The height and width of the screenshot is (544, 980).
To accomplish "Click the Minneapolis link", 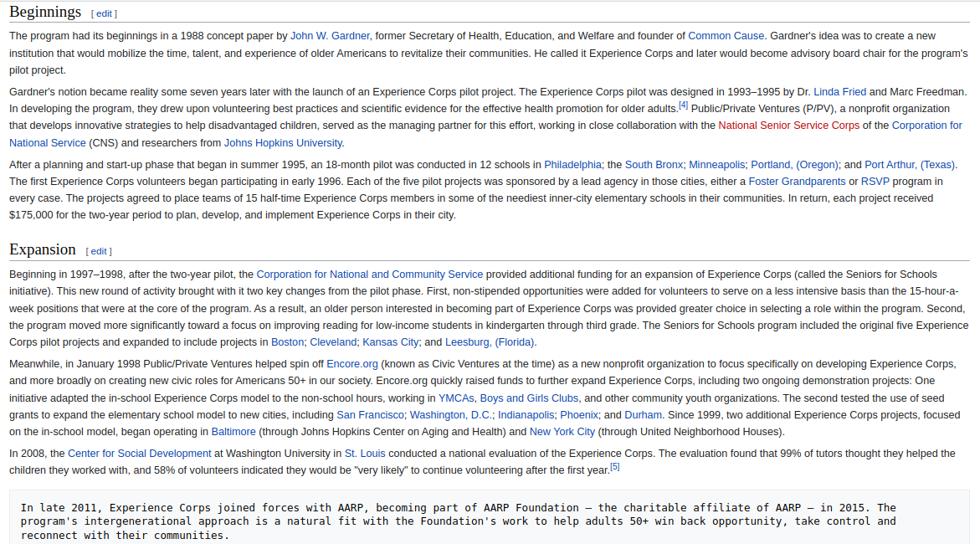I will point(717,164).
